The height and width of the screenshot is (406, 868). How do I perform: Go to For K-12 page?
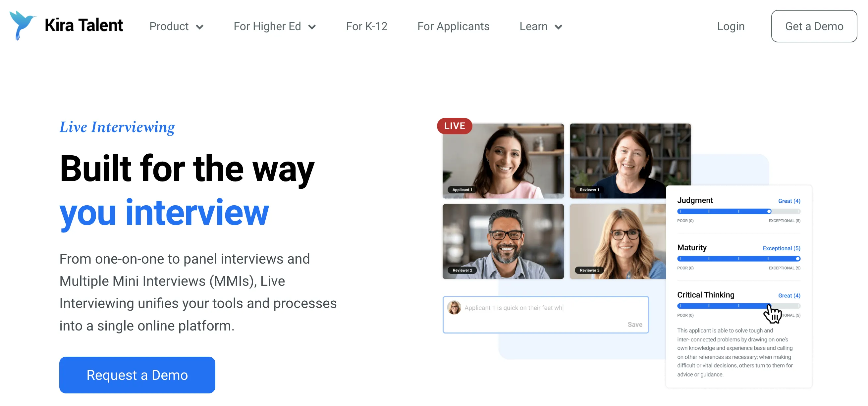pyautogui.click(x=367, y=26)
